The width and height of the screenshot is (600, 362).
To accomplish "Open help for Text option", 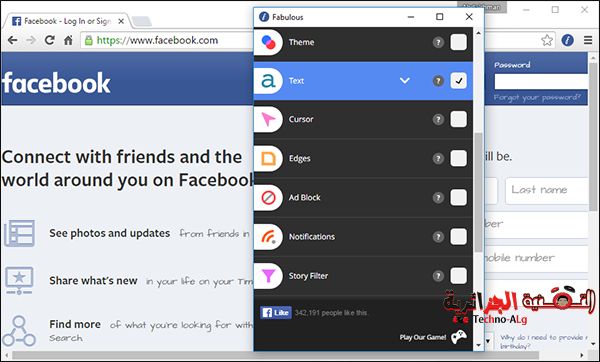I will click(x=438, y=81).
